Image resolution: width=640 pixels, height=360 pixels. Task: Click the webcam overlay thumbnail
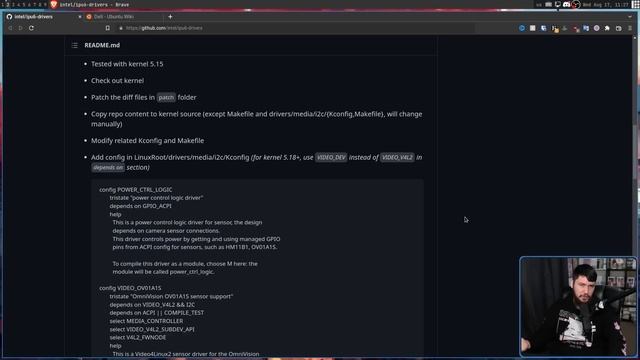[578, 307]
